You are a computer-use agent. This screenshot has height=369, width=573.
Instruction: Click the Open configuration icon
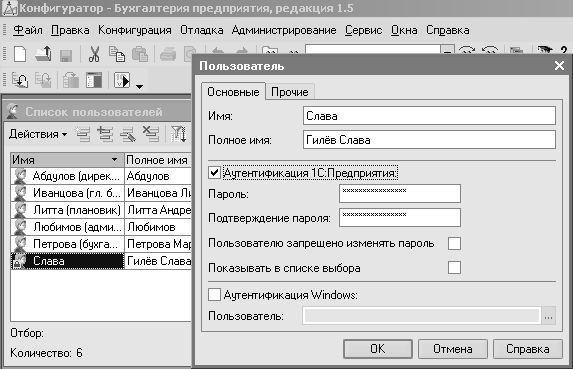20,80
